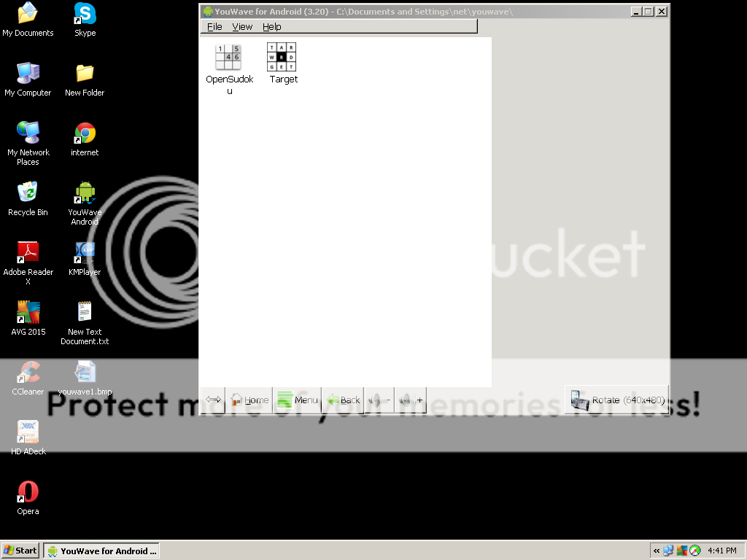The width and height of the screenshot is (747, 560).
Task: Open the View menu
Action: [x=242, y=27]
